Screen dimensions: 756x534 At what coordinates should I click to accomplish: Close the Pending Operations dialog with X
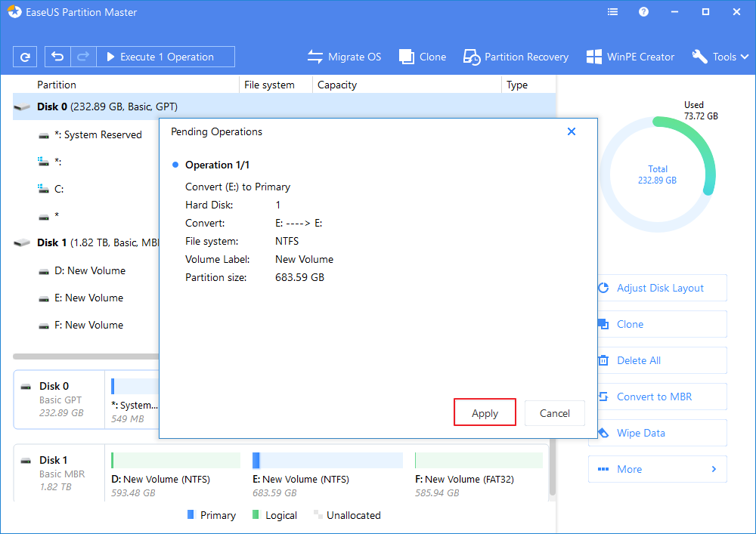tap(572, 131)
